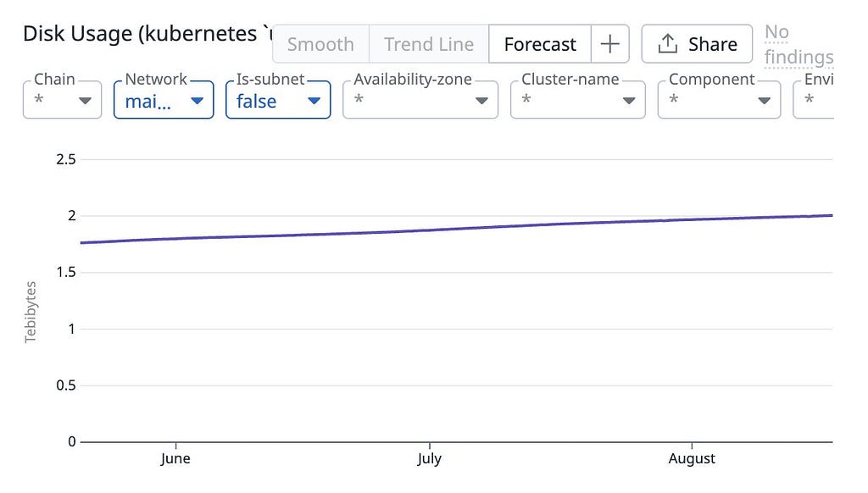Expand the Cluster-name filter dropdown
The image size is (868, 493).
click(x=578, y=101)
